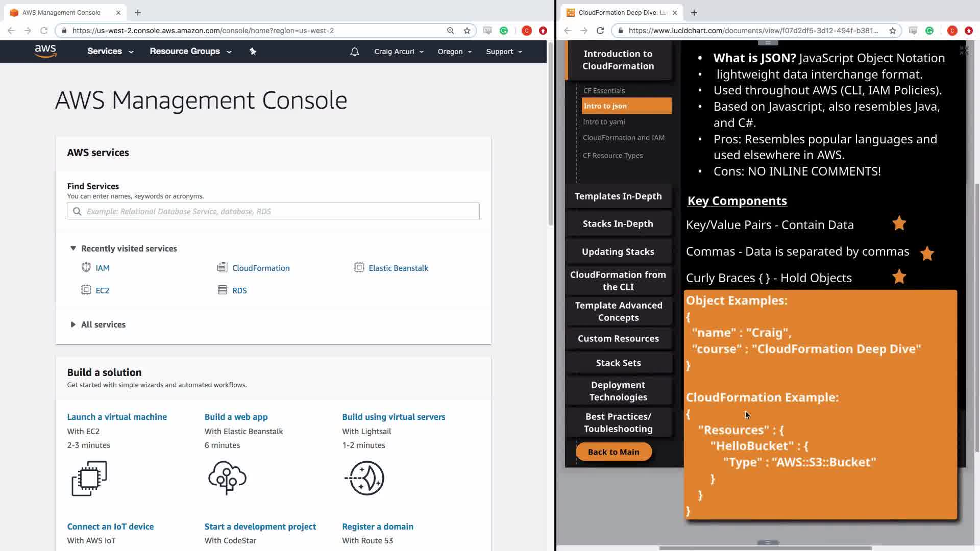Click the Launch a virtual machine EC2 icon
The width and height of the screenshot is (980, 551).
click(89, 479)
